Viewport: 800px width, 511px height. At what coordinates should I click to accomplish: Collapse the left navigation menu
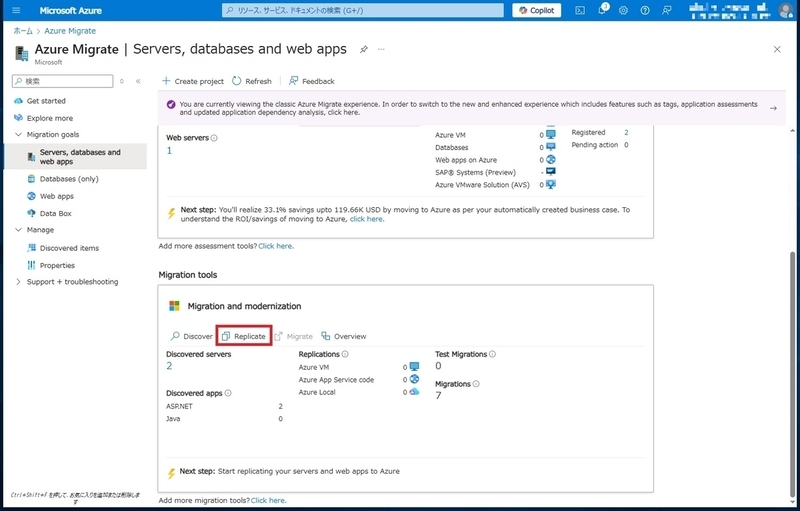point(138,81)
